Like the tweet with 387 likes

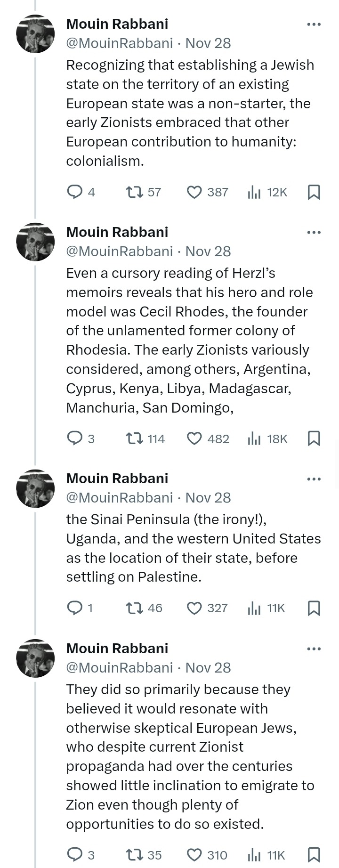click(x=194, y=192)
